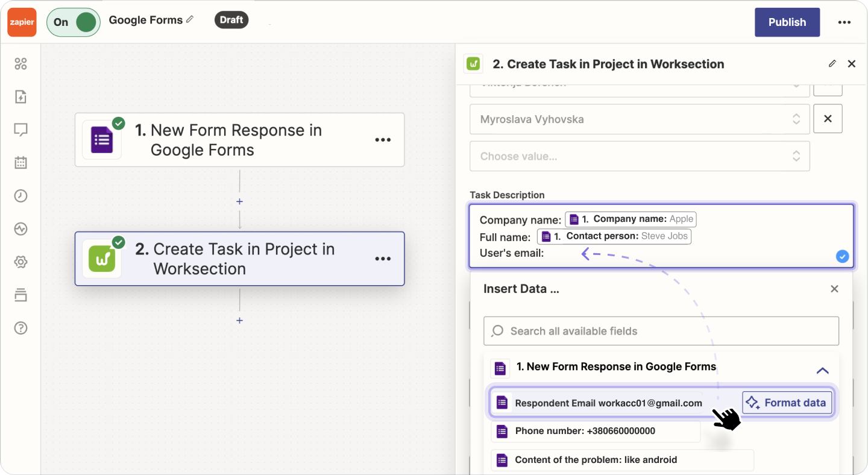
Task: Click the Format data button
Action: click(x=787, y=403)
